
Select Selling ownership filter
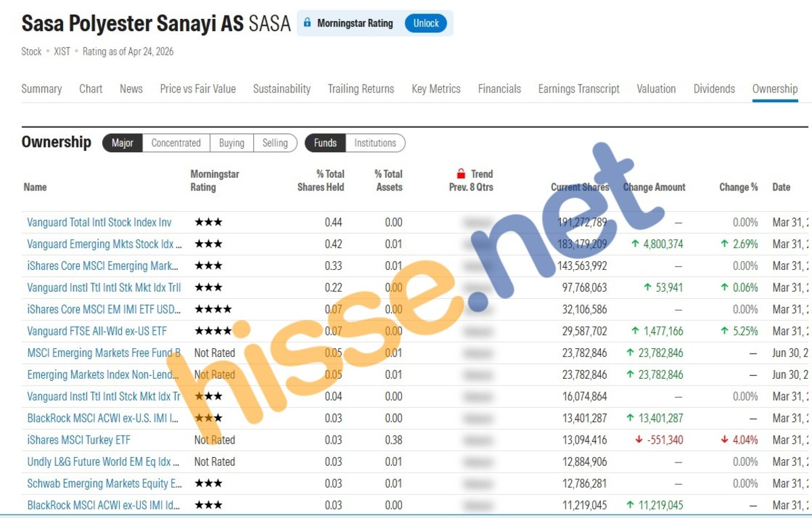coord(275,143)
